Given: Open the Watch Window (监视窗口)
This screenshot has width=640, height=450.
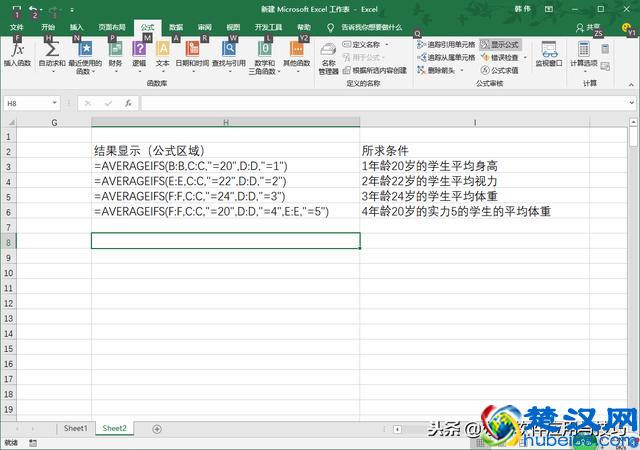Looking at the screenshot, I should (549, 54).
